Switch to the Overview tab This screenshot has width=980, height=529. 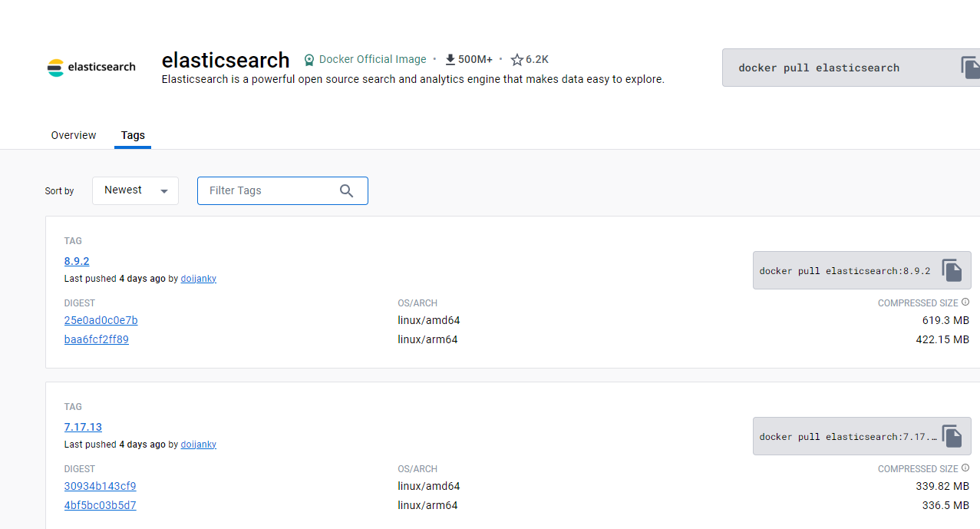tap(74, 135)
